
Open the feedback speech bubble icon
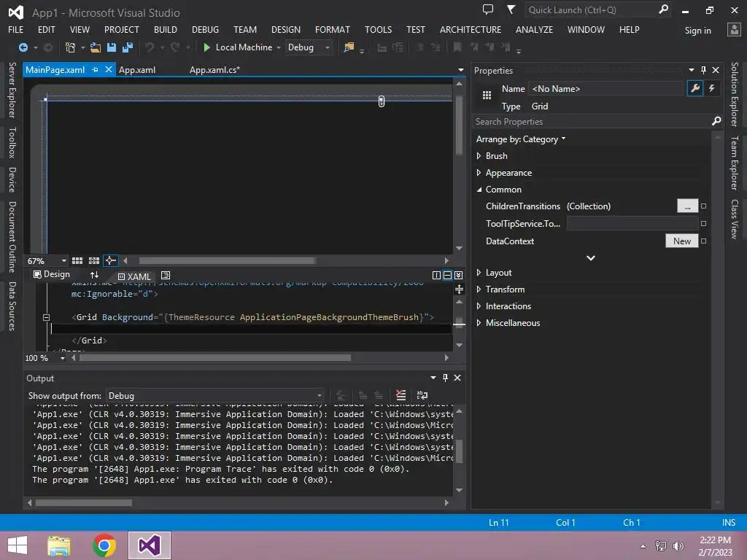488,9
